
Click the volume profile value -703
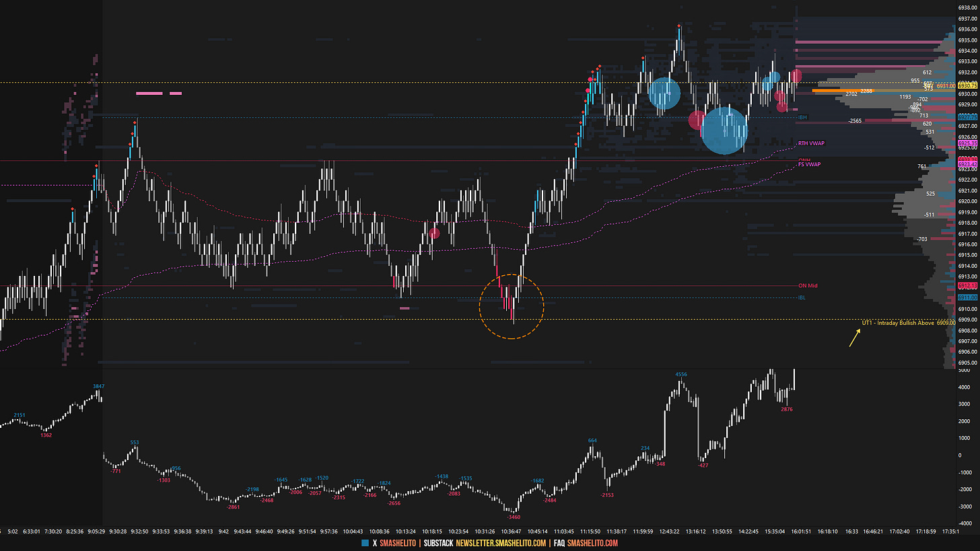click(x=921, y=240)
